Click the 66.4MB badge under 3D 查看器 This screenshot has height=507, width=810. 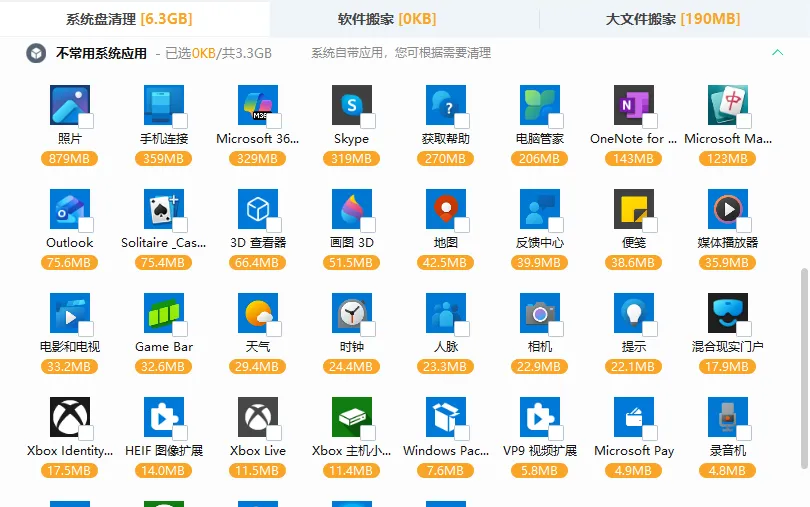pos(257,263)
